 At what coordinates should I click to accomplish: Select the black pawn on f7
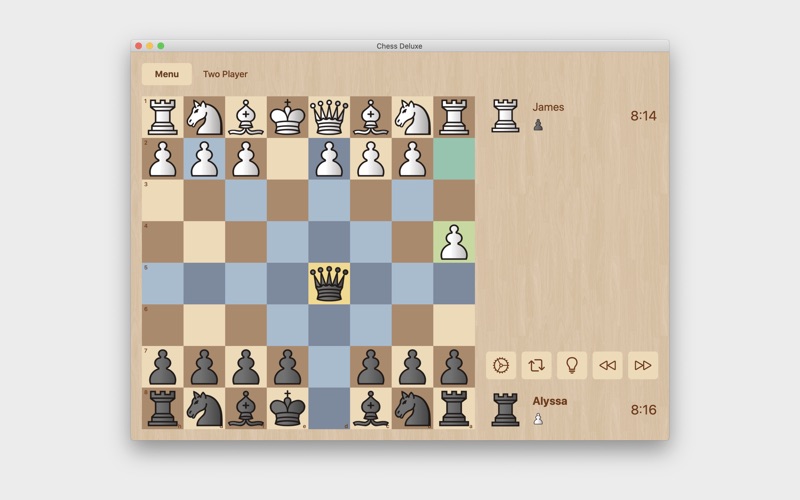(246, 367)
